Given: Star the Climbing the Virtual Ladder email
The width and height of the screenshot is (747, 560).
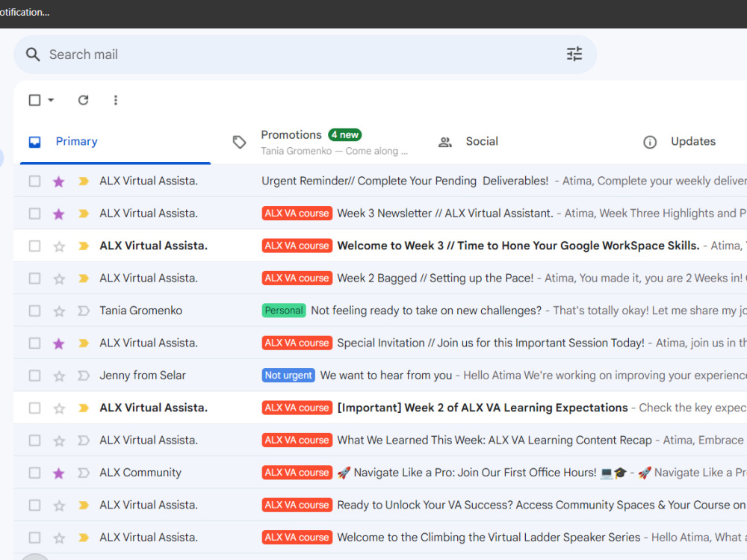Looking at the screenshot, I should [x=58, y=538].
